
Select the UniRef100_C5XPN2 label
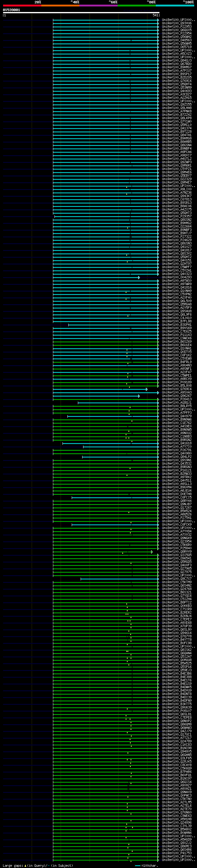click(x=177, y=294)
